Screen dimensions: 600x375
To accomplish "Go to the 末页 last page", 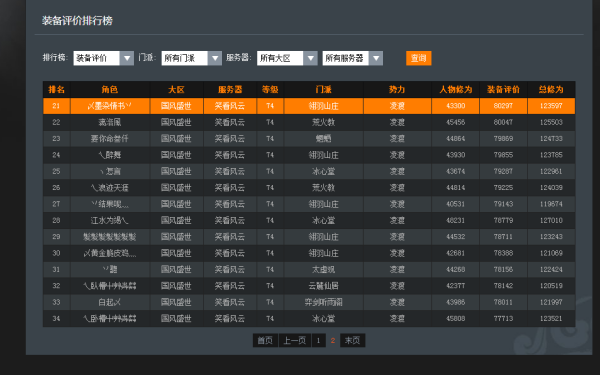I will pos(352,341).
